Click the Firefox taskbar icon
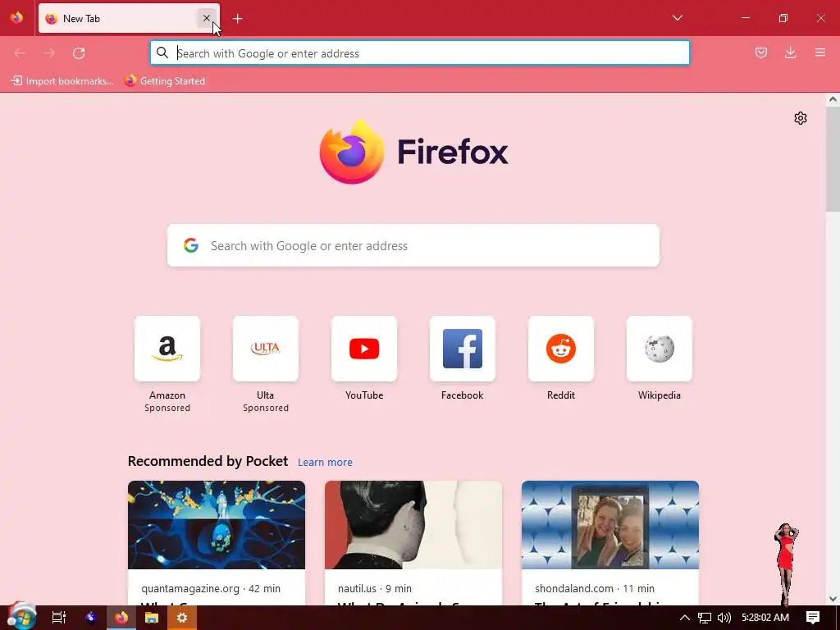This screenshot has width=840, height=630. point(121,618)
